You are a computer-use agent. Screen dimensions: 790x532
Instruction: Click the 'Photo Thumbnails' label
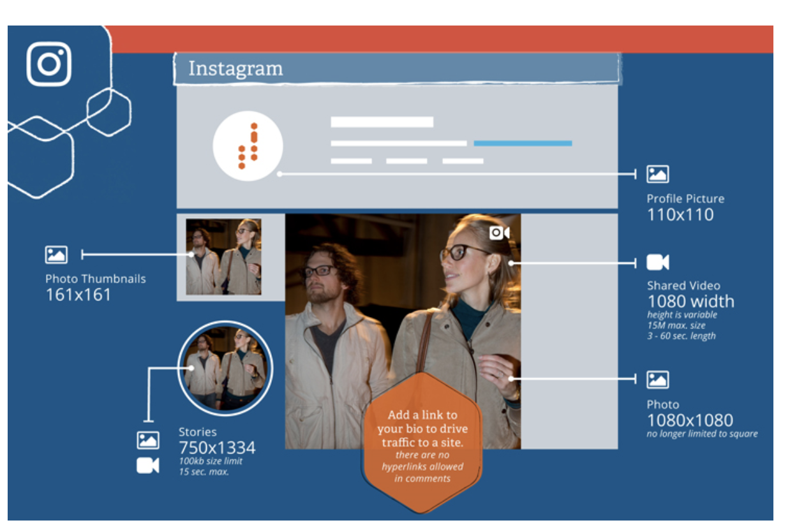95,279
